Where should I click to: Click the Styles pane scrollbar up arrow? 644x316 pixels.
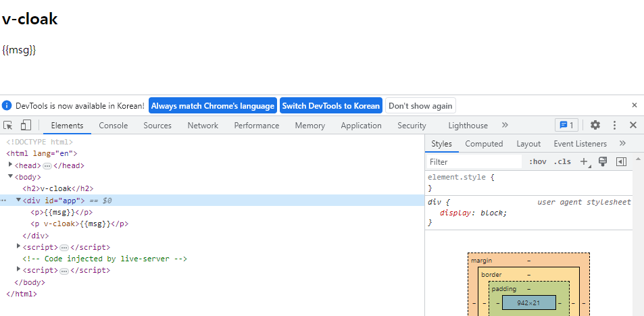[638, 159]
